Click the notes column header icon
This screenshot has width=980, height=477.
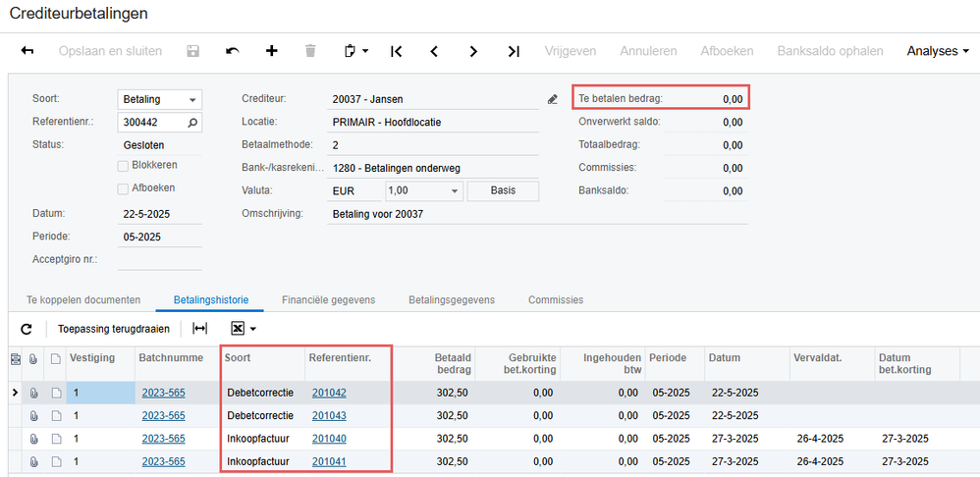(x=56, y=358)
